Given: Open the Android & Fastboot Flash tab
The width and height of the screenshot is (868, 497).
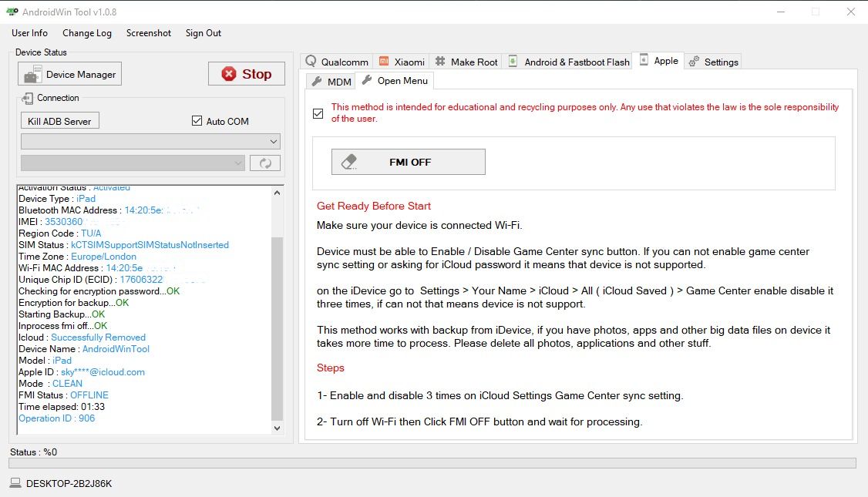Looking at the screenshot, I should tap(569, 62).
